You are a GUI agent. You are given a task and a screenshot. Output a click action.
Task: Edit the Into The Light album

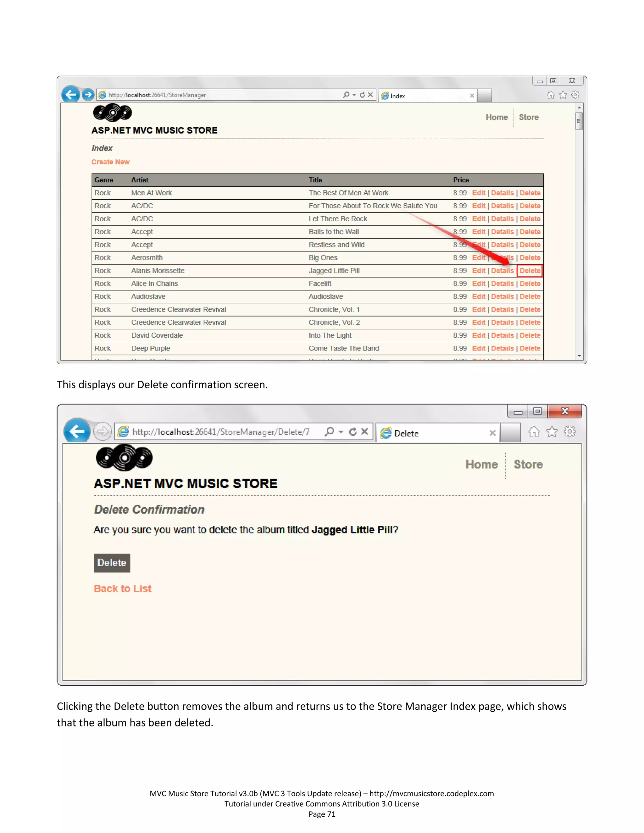coord(478,336)
